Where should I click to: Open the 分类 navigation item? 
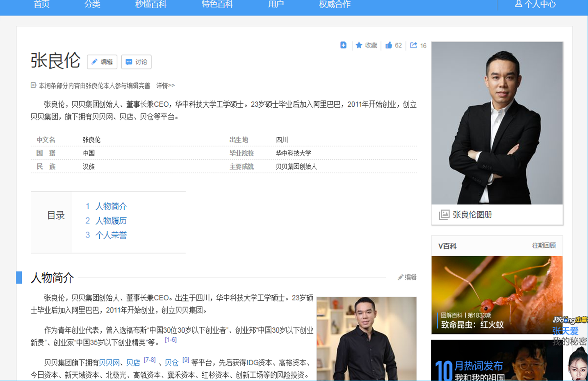(x=92, y=4)
